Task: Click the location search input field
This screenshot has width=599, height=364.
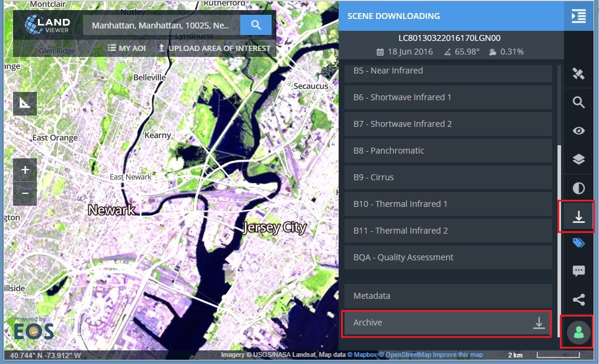Action: click(161, 25)
